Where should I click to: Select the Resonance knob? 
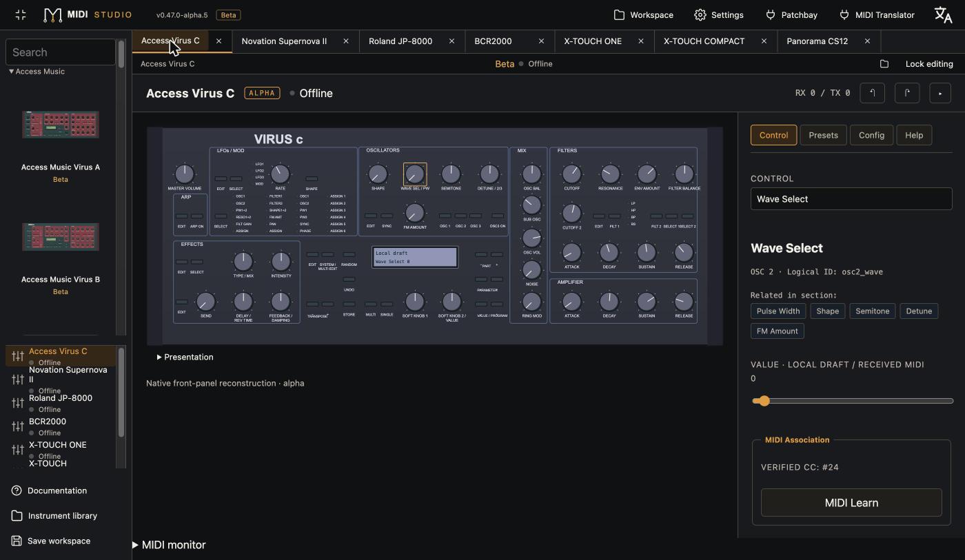pyautogui.click(x=610, y=174)
